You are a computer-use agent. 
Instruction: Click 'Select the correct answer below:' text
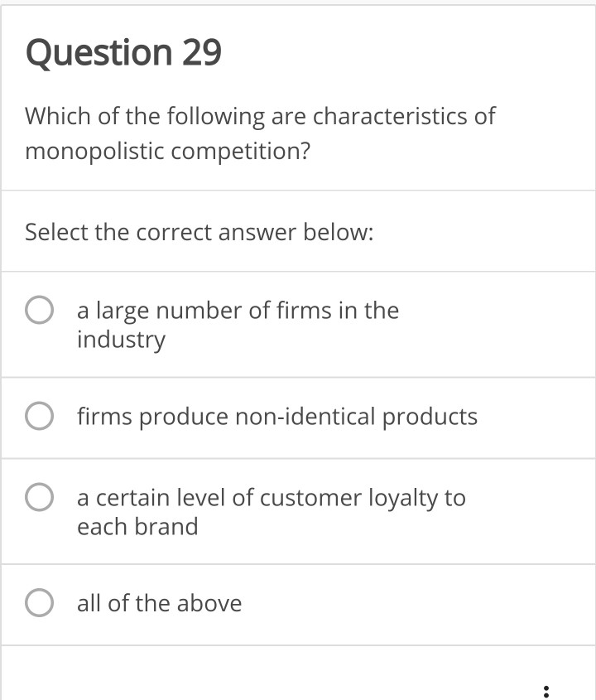coord(199,232)
